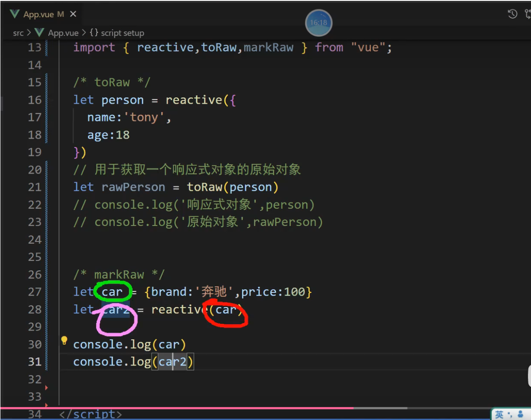This screenshot has height=420, width=531.
Task: Click the Vue logo icon in the App.vue tab
Action: pos(15,14)
